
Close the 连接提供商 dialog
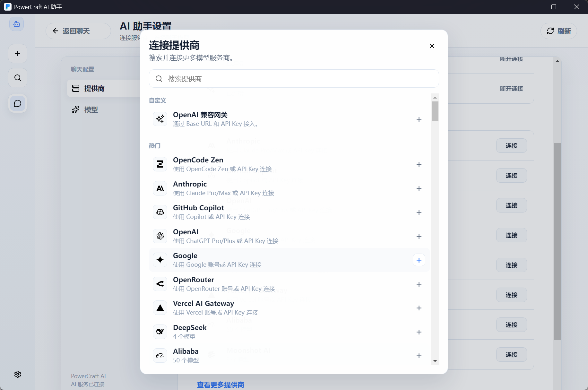432,46
